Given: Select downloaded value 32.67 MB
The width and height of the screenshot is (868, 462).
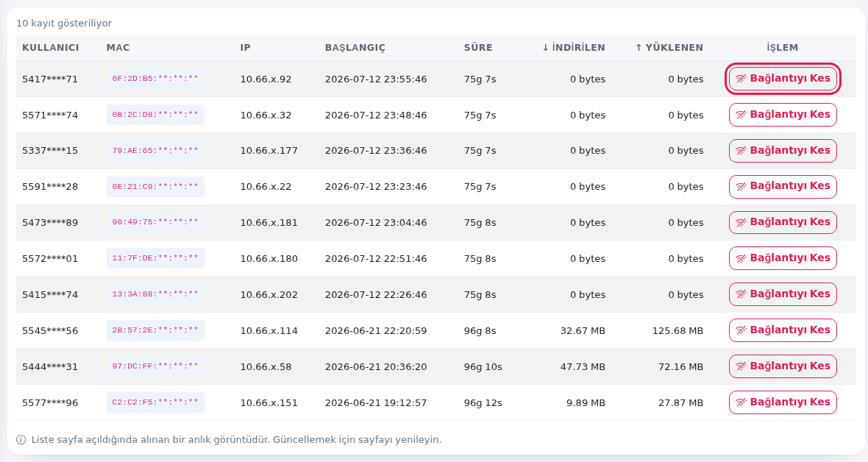Looking at the screenshot, I should click(x=583, y=331).
